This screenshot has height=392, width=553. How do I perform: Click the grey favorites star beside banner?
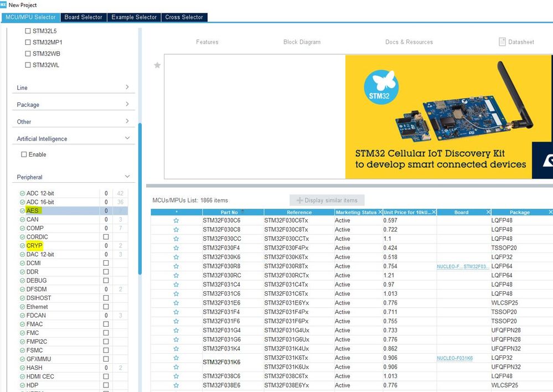pyautogui.click(x=157, y=65)
